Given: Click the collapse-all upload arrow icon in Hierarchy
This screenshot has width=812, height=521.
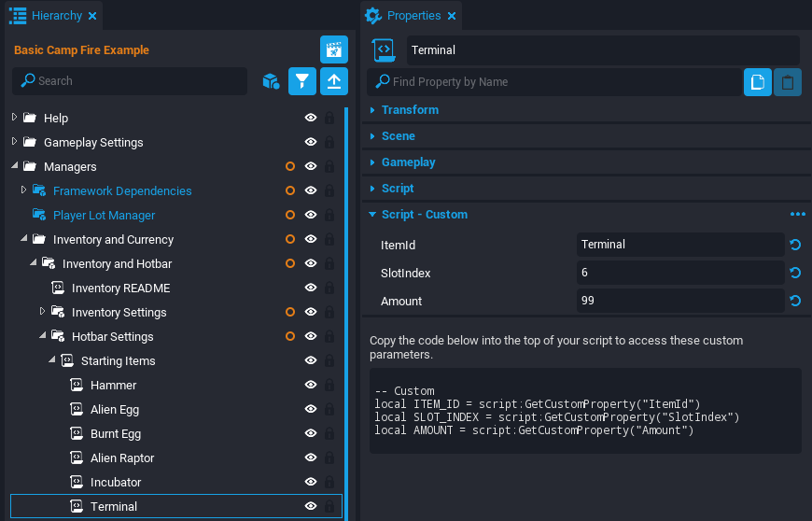Looking at the screenshot, I should click(333, 81).
